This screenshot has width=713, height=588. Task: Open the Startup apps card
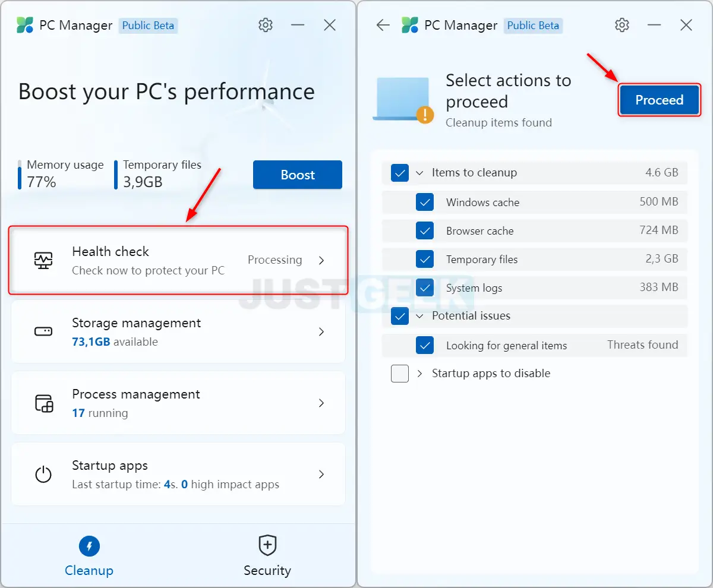178,474
